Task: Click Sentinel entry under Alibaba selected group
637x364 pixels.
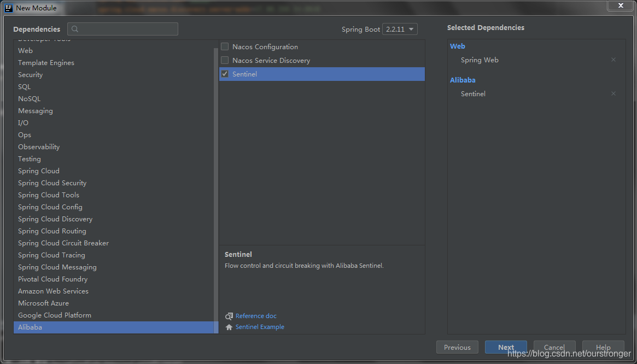Action: [474, 94]
